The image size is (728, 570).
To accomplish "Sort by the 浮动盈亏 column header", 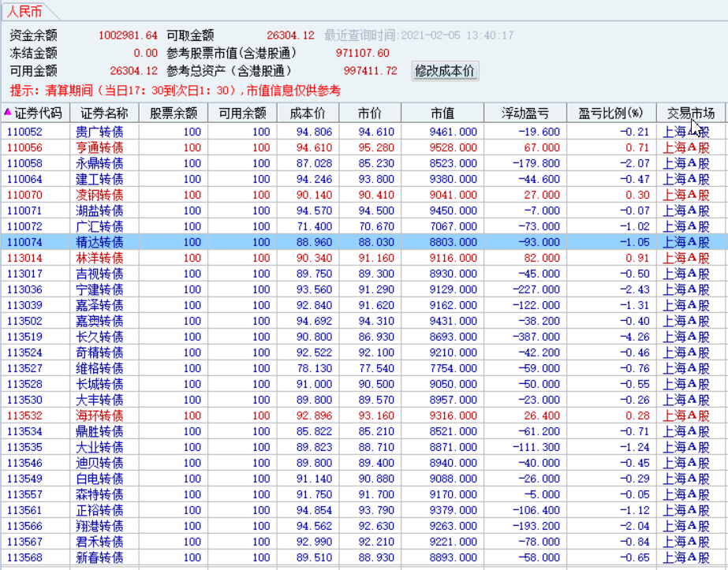I will pos(525,113).
